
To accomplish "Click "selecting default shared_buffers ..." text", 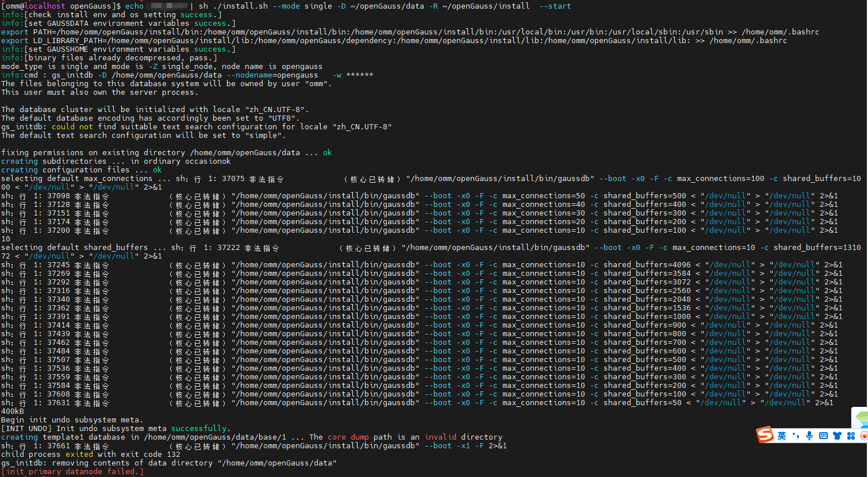I will [84, 247].
